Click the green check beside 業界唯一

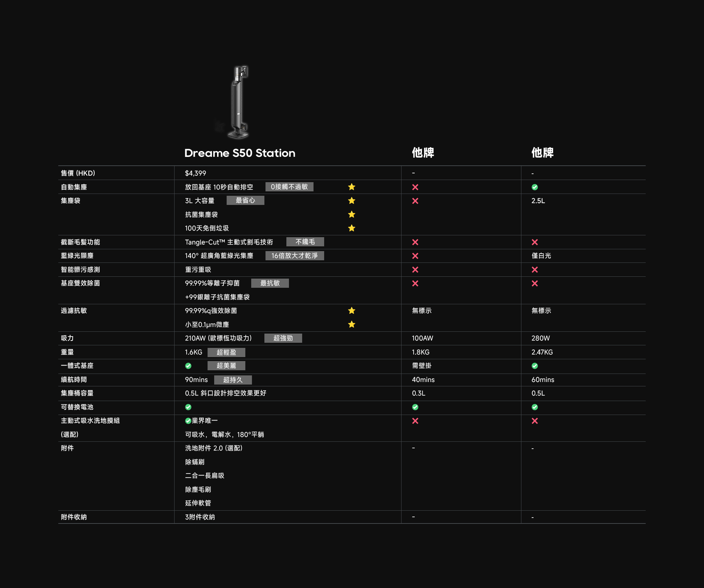(x=188, y=421)
